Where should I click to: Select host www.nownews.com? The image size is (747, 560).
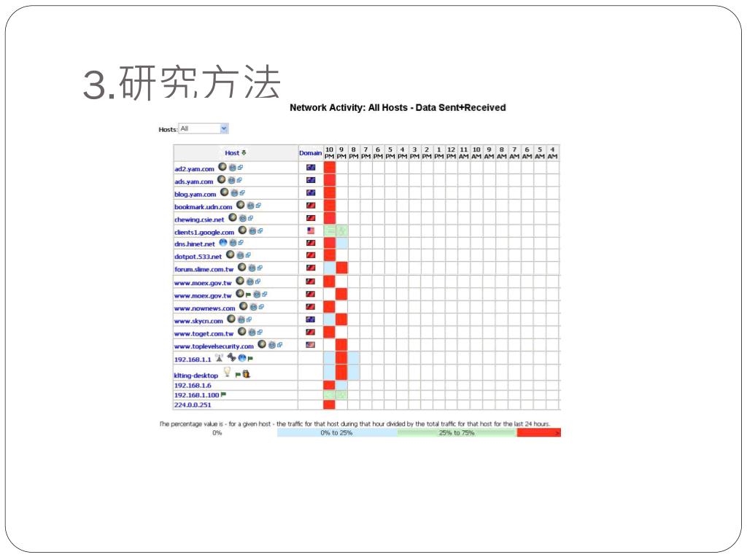205,308
